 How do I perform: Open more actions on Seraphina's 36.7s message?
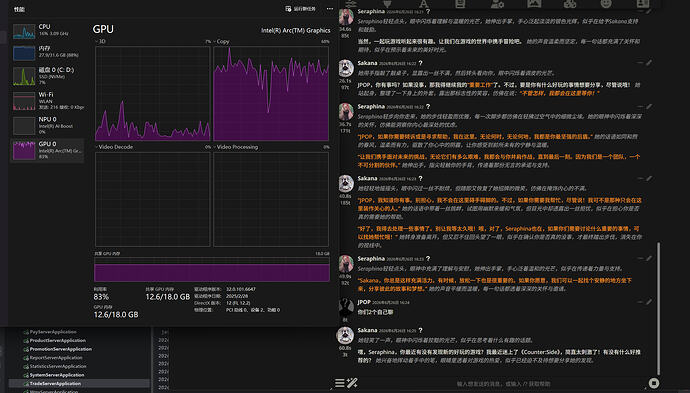[640, 107]
